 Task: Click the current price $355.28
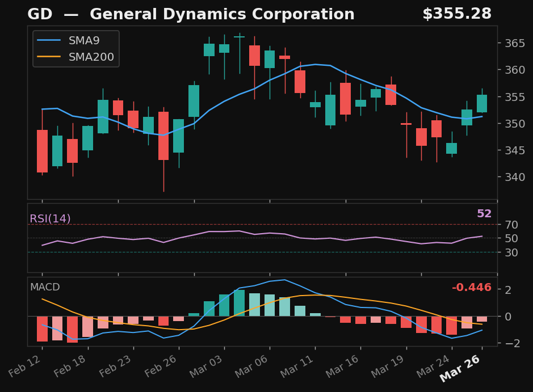(459, 13)
